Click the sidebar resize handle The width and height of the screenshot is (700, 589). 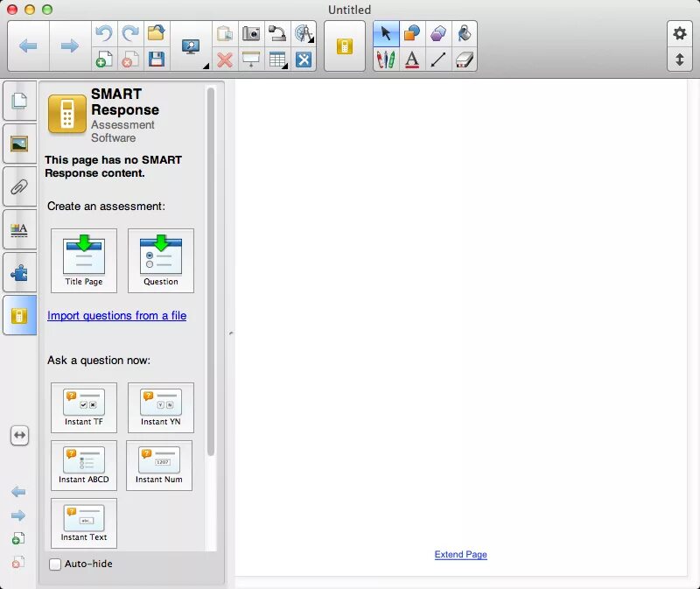[x=231, y=333]
